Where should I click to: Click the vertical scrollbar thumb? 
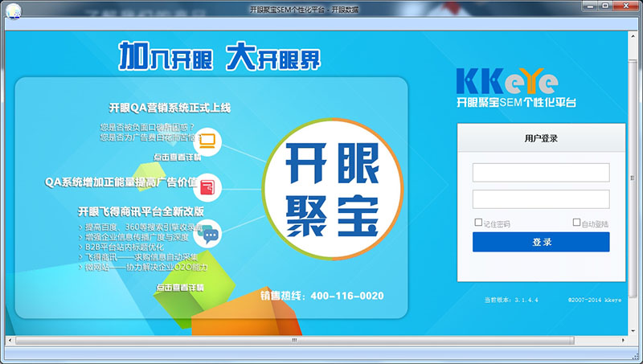[x=633, y=178]
